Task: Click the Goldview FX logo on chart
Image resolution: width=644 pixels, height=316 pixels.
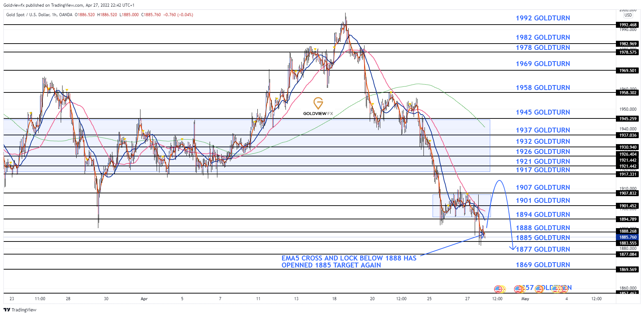Action: 318,107
